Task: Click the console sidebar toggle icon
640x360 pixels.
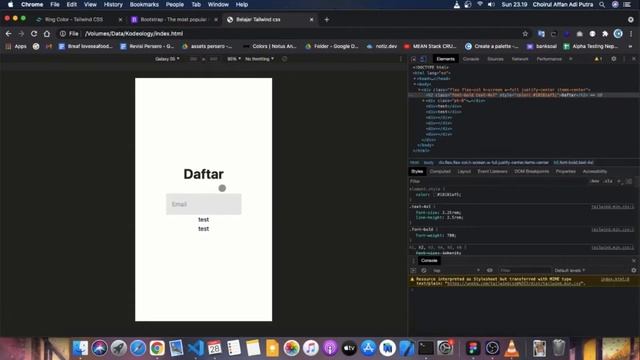Action: 413,271
